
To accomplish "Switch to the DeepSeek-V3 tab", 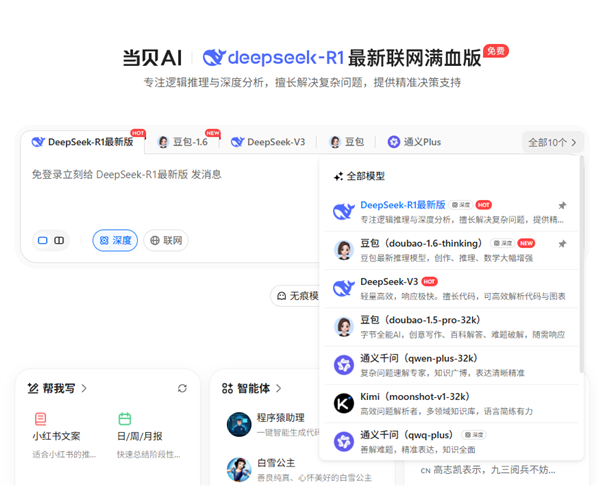I will pyautogui.click(x=268, y=142).
